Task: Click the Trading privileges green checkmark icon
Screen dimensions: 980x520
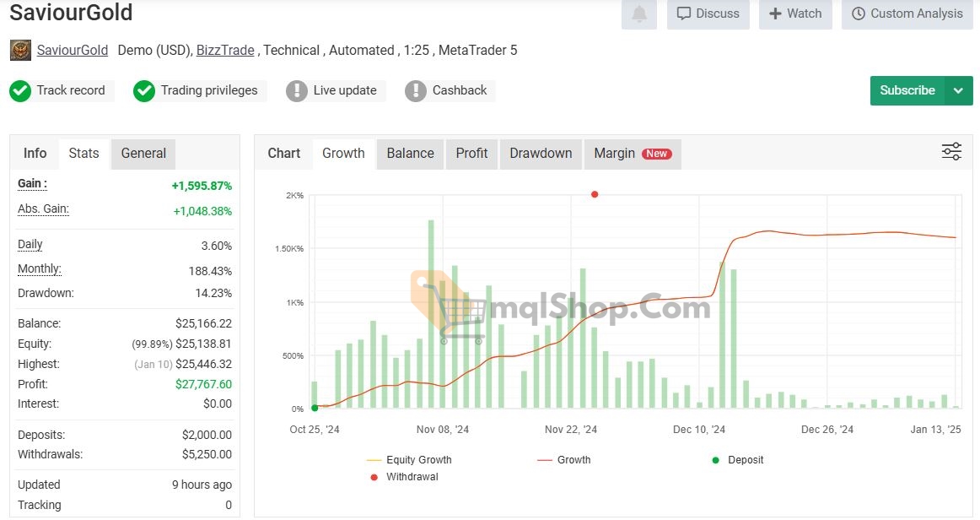Action: [x=144, y=90]
